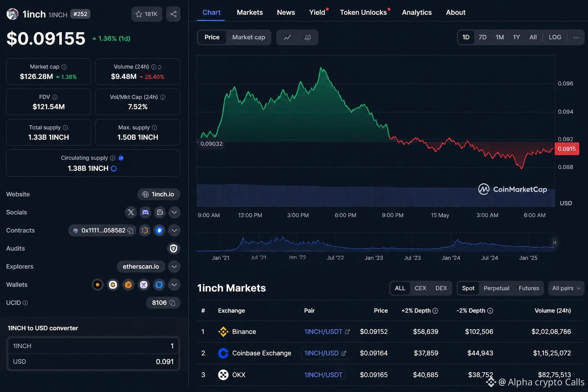Expand more Wallets list
Viewport: 588px width, 392px height.
pos(174,284)
